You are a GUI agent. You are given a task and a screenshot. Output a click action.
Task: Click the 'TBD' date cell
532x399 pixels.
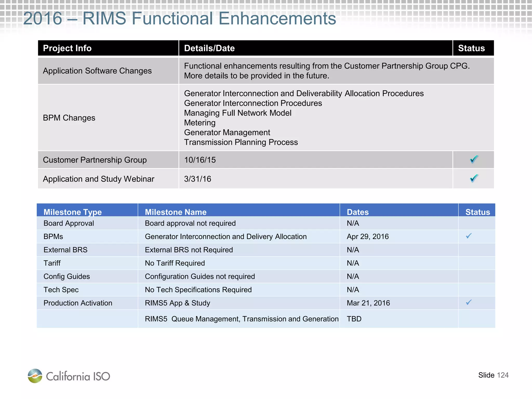point(399,319)
